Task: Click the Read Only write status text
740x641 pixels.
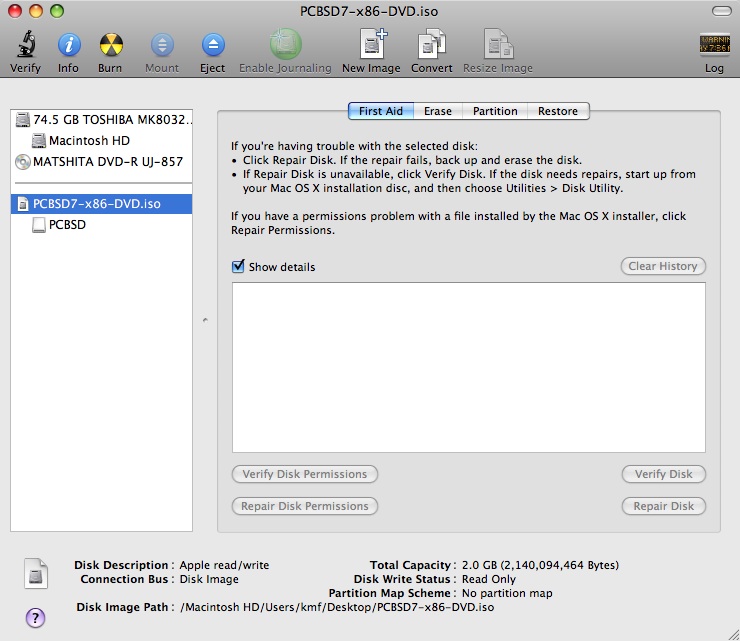Action: pyautogui.click(x=488, y=579)
